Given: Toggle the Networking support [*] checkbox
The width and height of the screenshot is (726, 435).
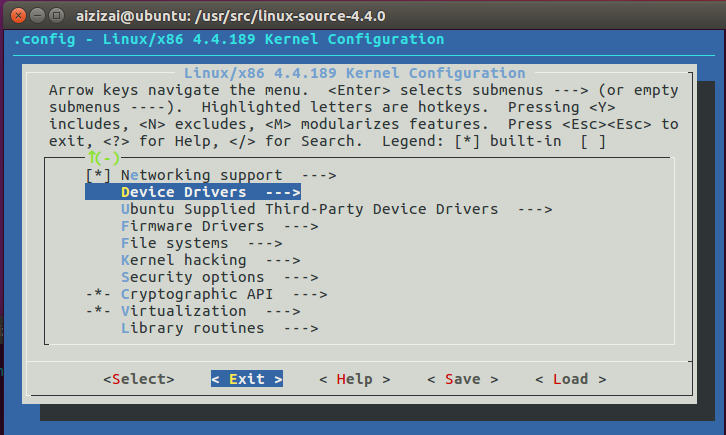Looking at the screenshot, I should [x=98, y=175].
